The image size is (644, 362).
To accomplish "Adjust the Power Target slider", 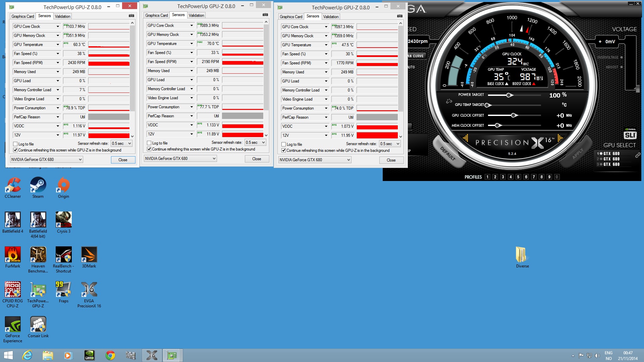I will 509,95.
